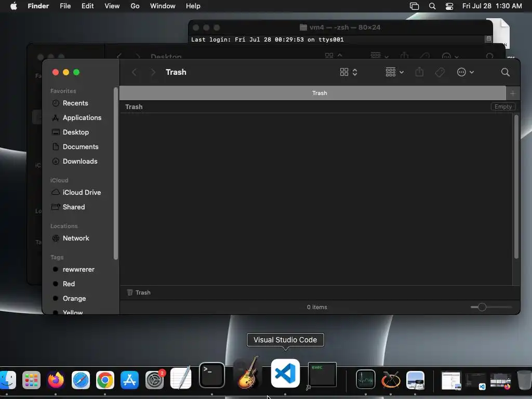Screen dimensions: 532x399
Task: Select the Trash tab in the tab bar
Action: tap(312, 93)
